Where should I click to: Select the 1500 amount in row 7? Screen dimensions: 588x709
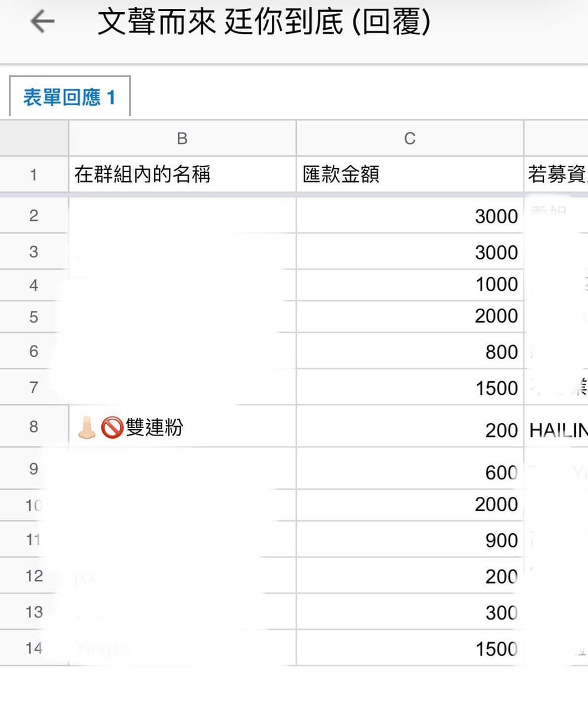coord(410,387)
